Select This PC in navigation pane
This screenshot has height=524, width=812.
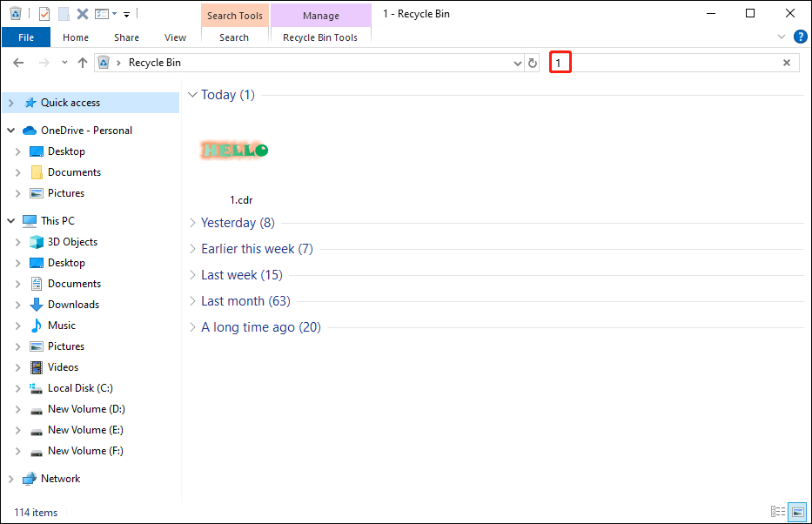pos(57,221)
